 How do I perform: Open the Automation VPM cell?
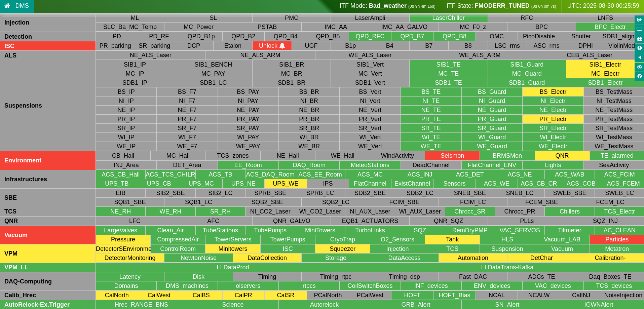click(x=473, y=258)
